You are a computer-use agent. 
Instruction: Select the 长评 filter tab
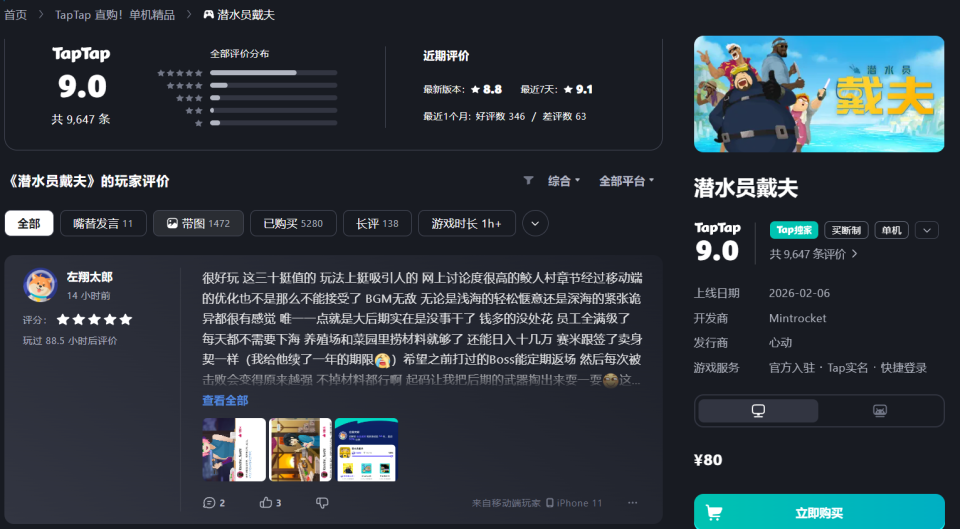click(x=377, y=223)
